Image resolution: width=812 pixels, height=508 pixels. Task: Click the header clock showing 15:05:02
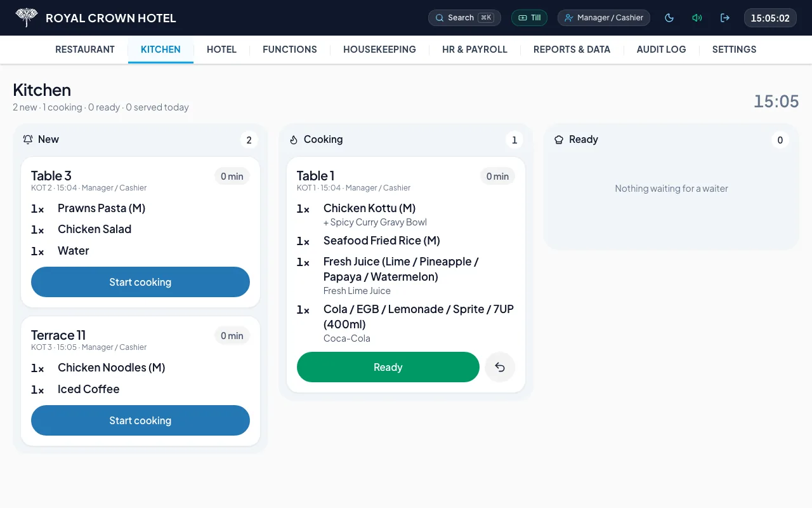[770, 18]
